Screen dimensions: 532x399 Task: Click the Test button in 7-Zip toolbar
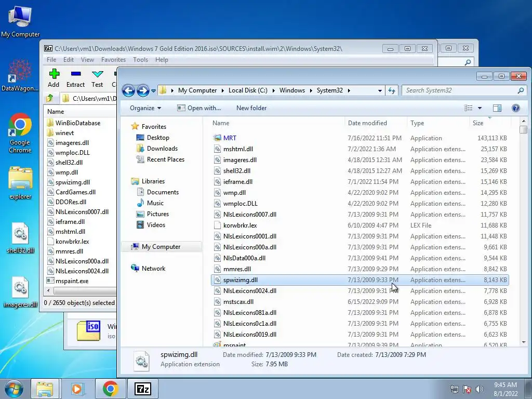click(97, 78)
